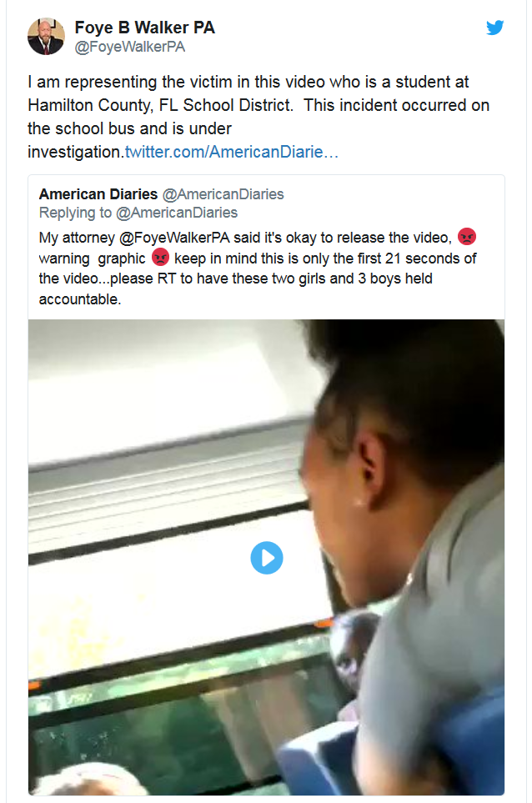532x803 pixels.
Task: Open the "Foye B Walker PA" display name
Action: (x=144, y=28)
